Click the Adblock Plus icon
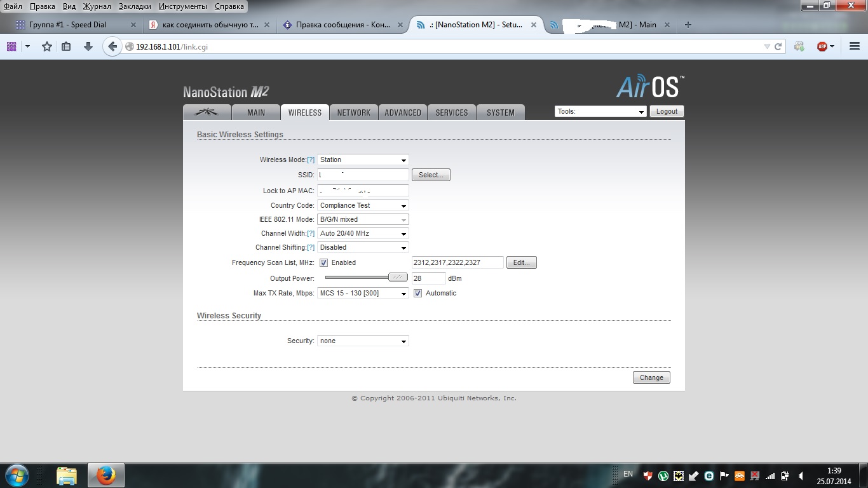 822,46
